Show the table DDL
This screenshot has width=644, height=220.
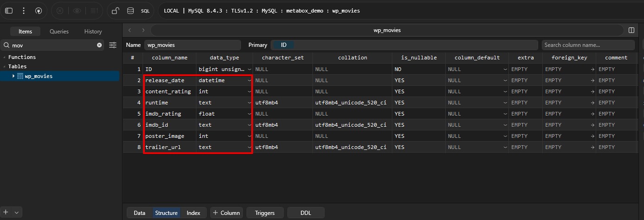(306, 213)
